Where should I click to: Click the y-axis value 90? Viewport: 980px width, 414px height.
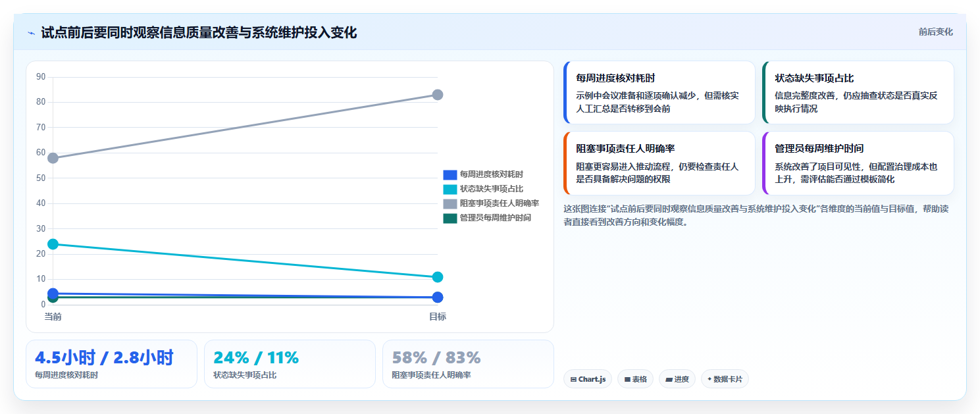(x=41, y=77)
